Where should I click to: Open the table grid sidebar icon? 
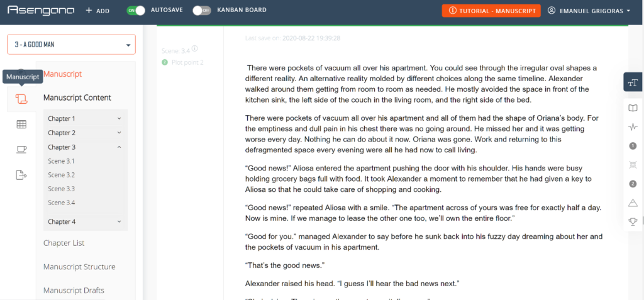(x=21, y=124)
